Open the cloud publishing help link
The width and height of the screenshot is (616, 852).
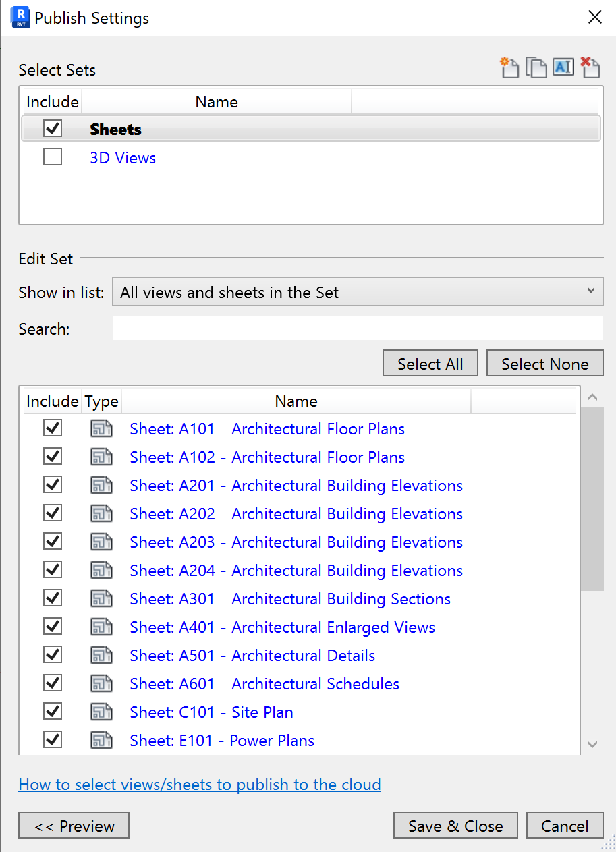200,785
